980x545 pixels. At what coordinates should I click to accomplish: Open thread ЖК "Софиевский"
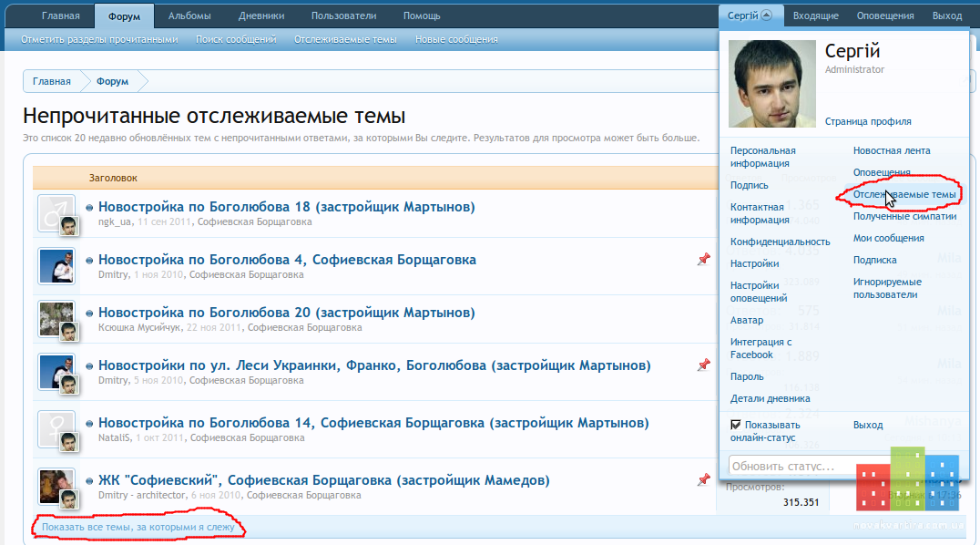pyautogui.click(x=323, y=480)
